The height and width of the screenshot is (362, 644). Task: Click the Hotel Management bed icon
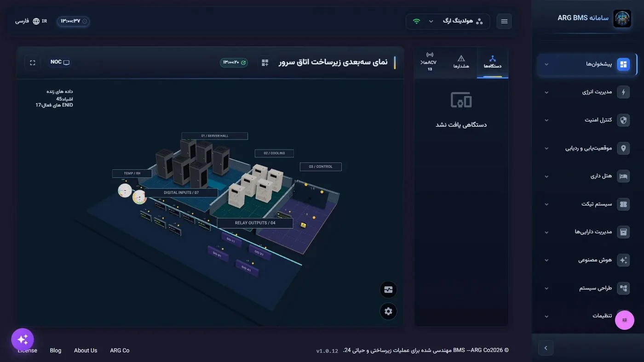(x=623, y=176)
